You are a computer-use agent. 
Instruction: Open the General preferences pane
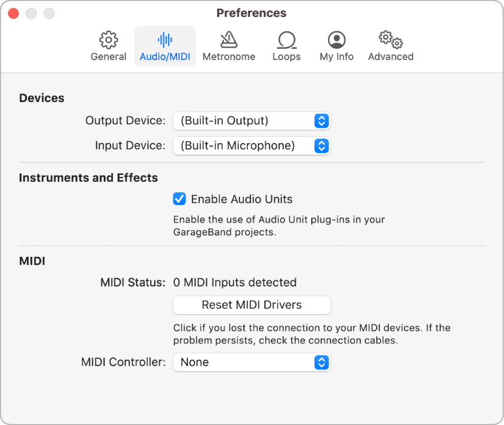pyautogui.click(x=108, y=45)
